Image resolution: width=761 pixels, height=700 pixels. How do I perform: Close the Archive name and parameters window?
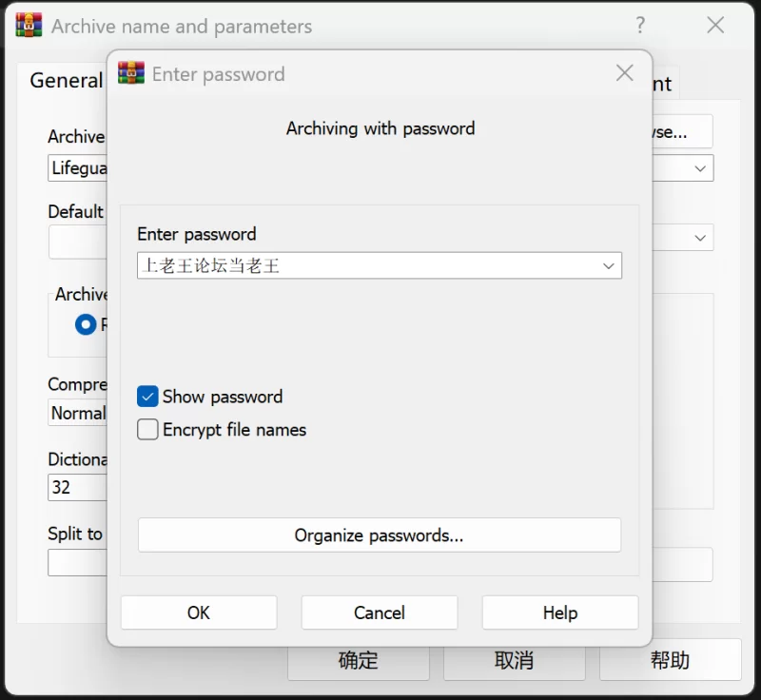tap(715, 25)
